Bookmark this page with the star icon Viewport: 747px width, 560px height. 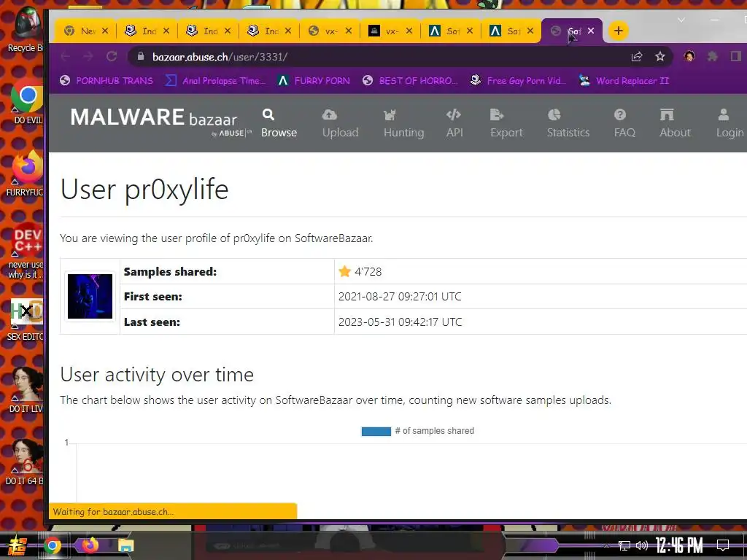click(659, 57)
